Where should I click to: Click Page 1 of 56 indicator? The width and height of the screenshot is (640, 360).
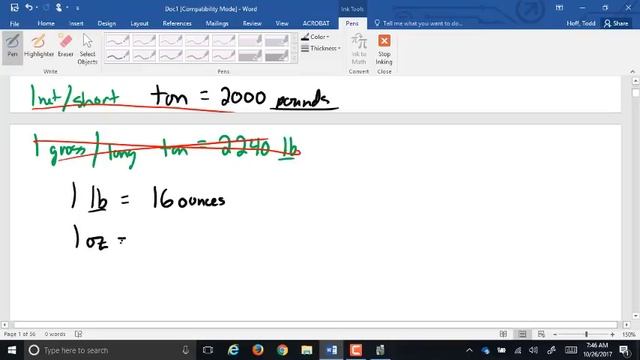(20, 334)
